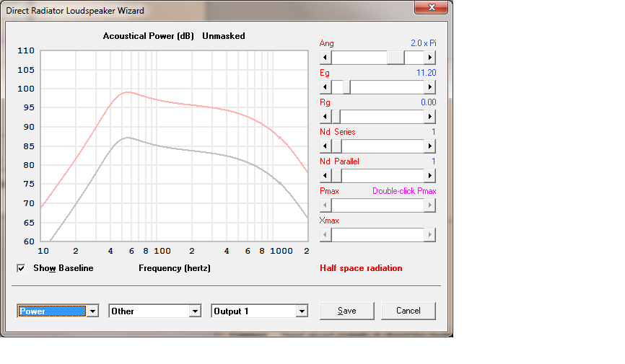Click the Acoustical Power (dB) chart title
The height and width of the screenshot is (364, 625).
coord(148,36)
